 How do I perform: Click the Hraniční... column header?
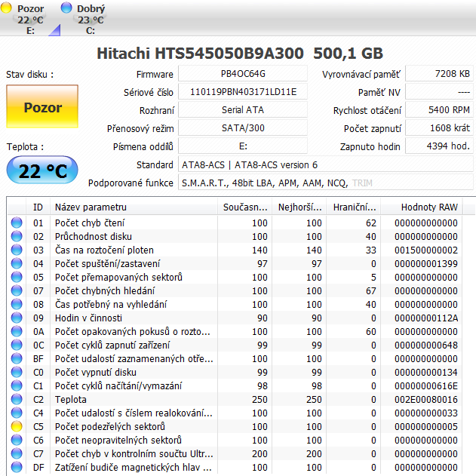354,207
